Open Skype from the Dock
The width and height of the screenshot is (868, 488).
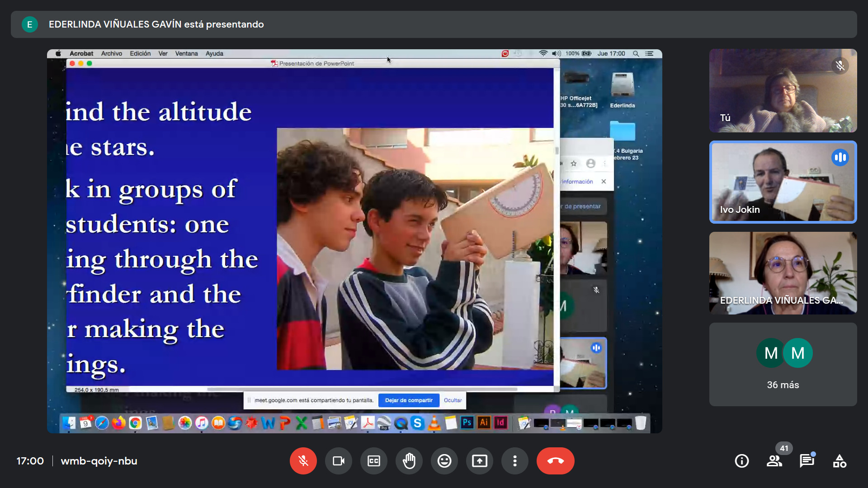tap(417, 423)
